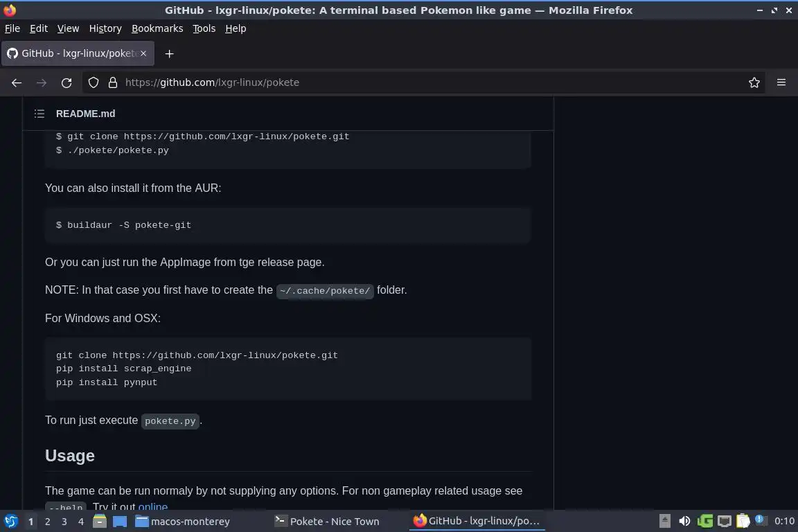Open the Bookmarks menu
The height and width of the screenshot is (532, 798).
click(157, 28)
